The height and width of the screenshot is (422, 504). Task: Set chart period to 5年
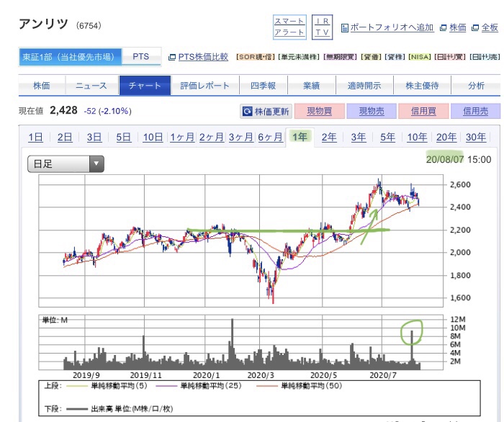pyautogui.click(x=387, y=138)
